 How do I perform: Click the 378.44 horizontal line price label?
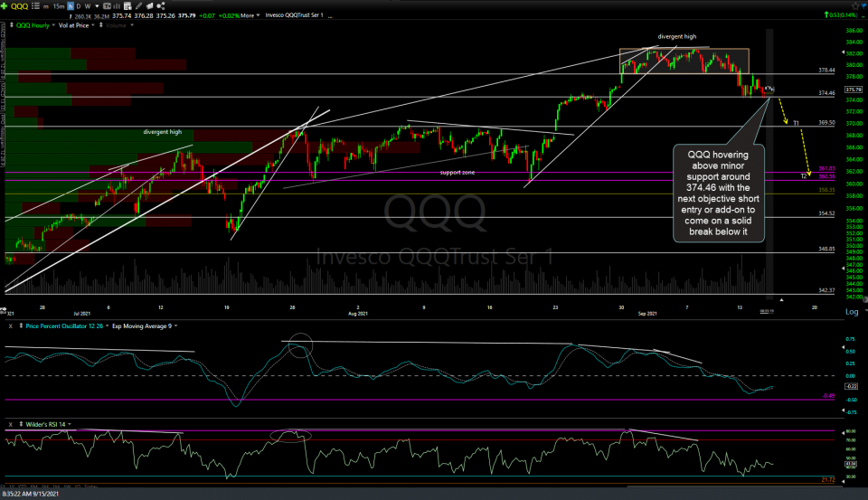[x=826, y=71]
